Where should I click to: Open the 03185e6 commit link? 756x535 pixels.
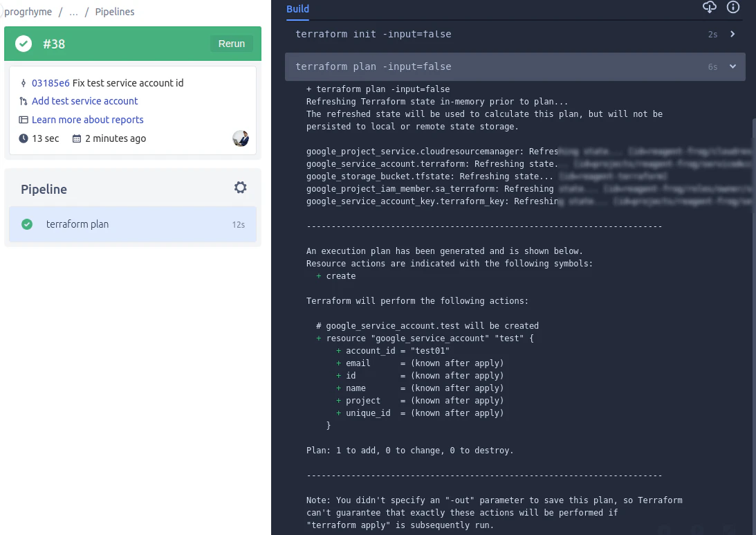click(x=50, y=83)
